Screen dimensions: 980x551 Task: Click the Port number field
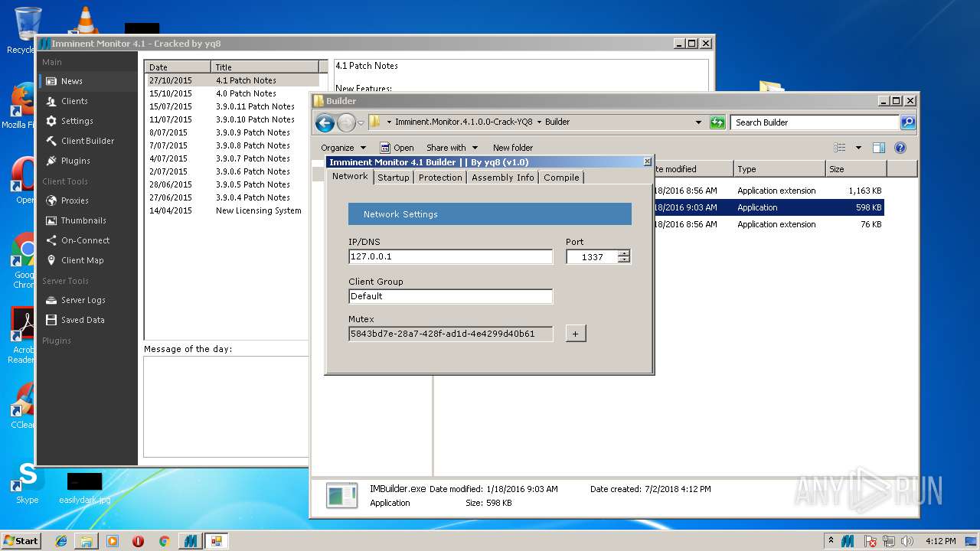tap(593, 257)
